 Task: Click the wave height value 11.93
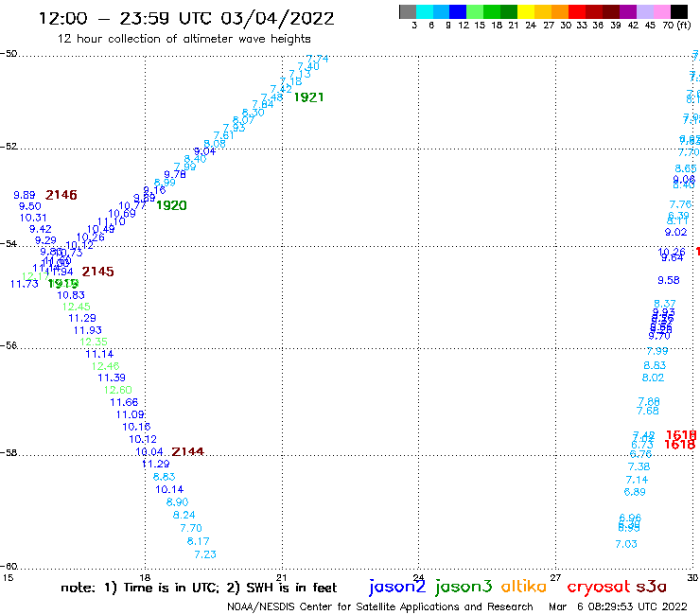[87, 330]
